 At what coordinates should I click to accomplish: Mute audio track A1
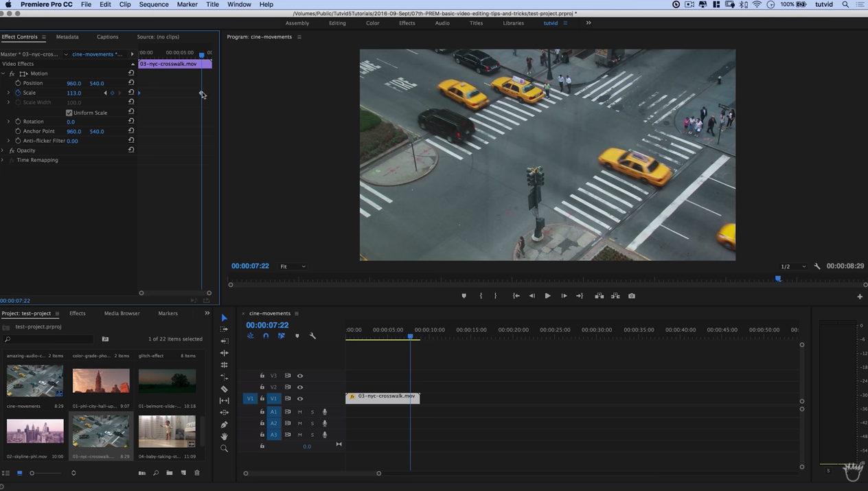[x=299, y=412]
